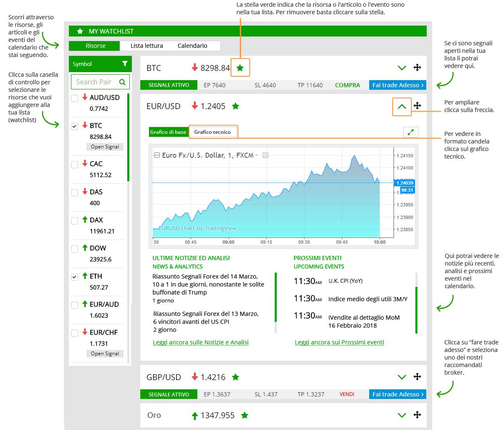The width and height of the screenshot is (504, 430).
Task: Click the green star next to BTC
Action: [x=240, y=68]
